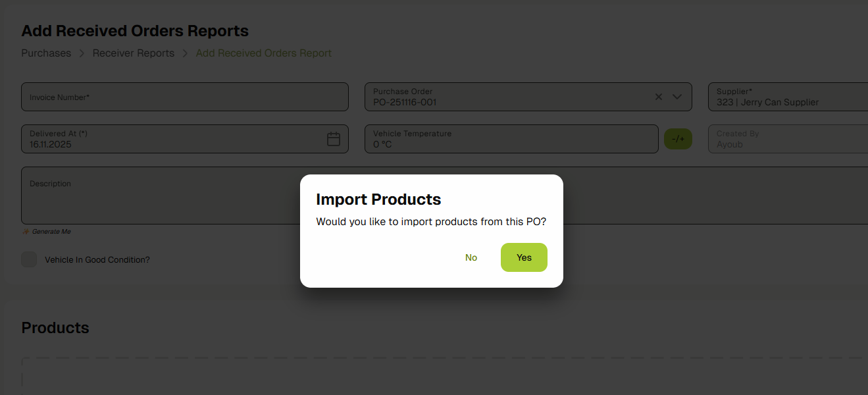Confirm import by clicking Yes
The image size is (868, 395).
point(524,257)
